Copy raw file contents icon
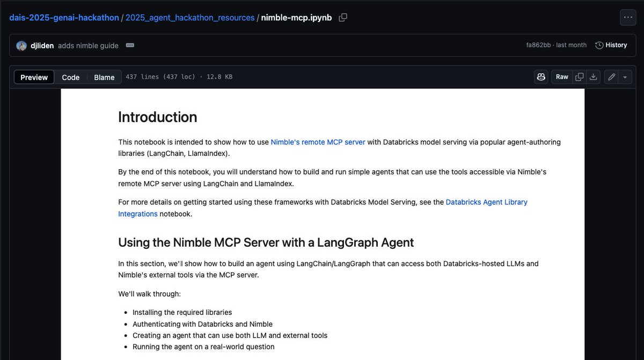This screenshot has width=644, height=360. (x=579, y=77)
